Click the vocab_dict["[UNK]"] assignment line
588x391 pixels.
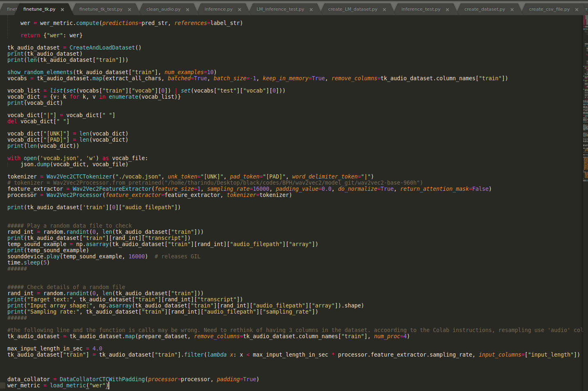pyautogui.click(x=68, y=134)
